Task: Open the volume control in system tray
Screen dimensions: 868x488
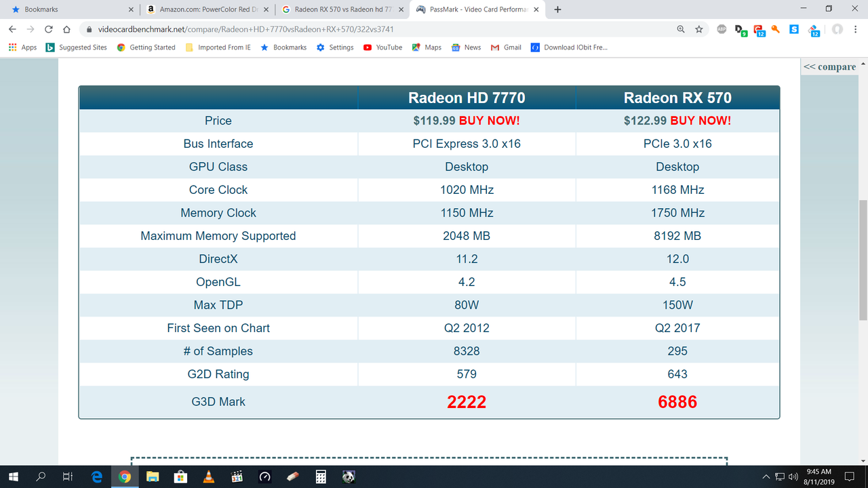Action: 793,476
